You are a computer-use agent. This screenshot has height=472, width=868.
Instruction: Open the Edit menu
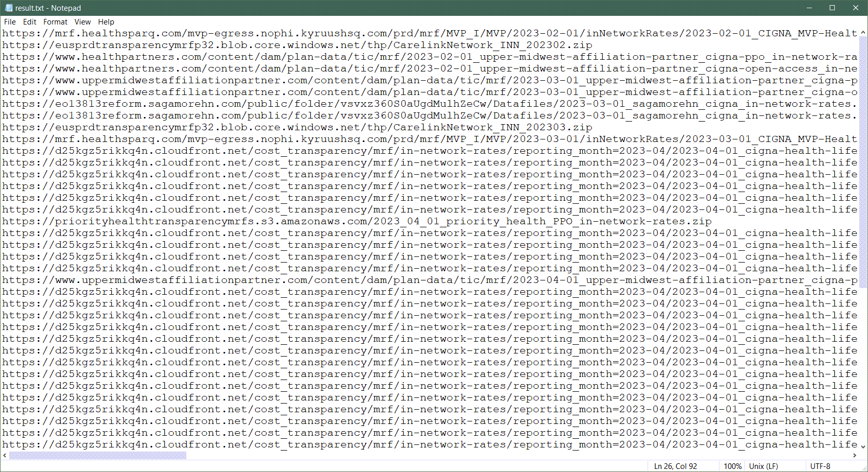(x=30, y=22)
